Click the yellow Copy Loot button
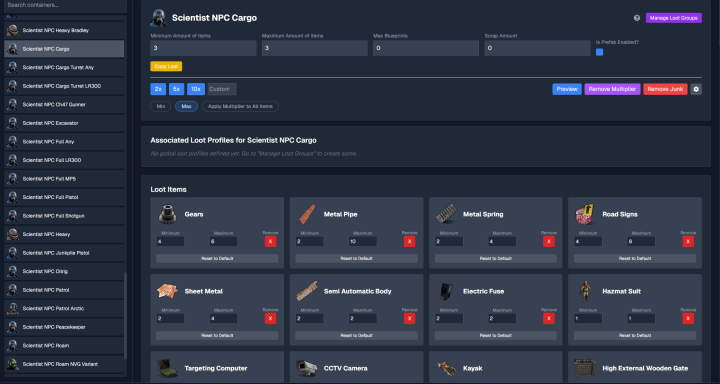This screenshot has width=720, height=384. 166,67
